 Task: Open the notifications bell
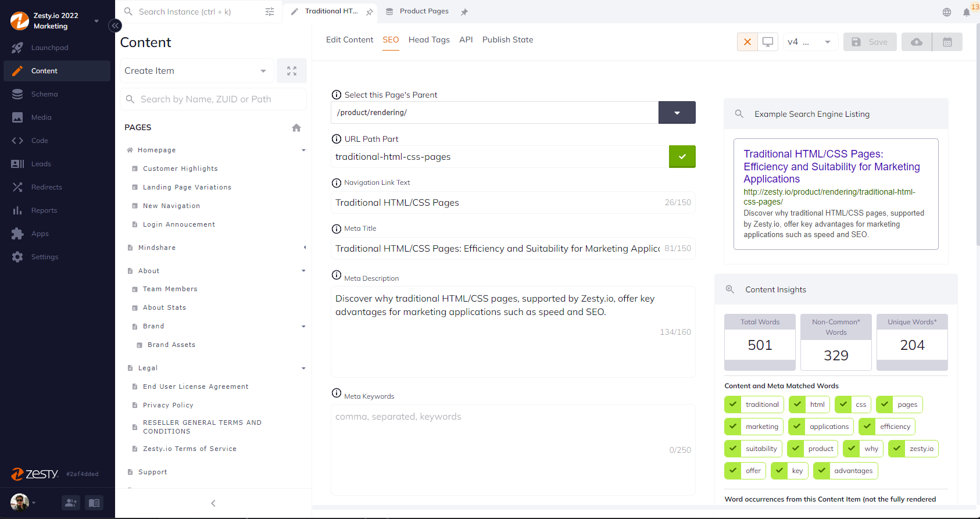(966, 12)
